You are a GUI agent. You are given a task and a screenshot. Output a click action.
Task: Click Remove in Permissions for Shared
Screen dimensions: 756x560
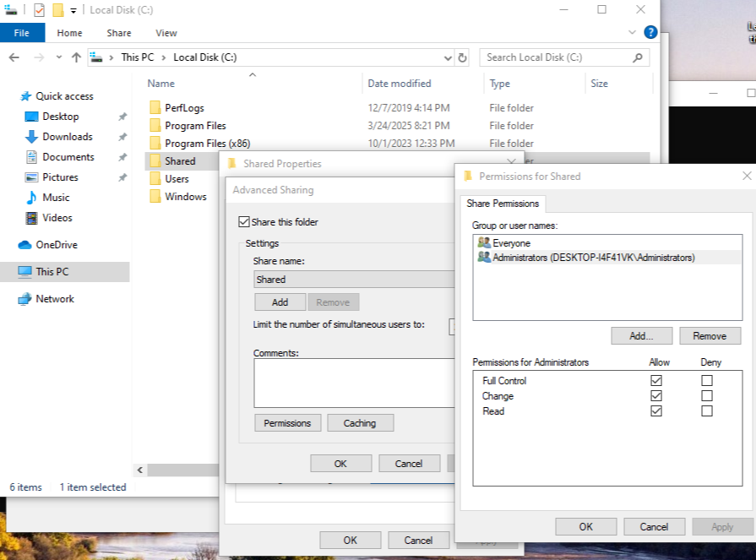(710, 336)
